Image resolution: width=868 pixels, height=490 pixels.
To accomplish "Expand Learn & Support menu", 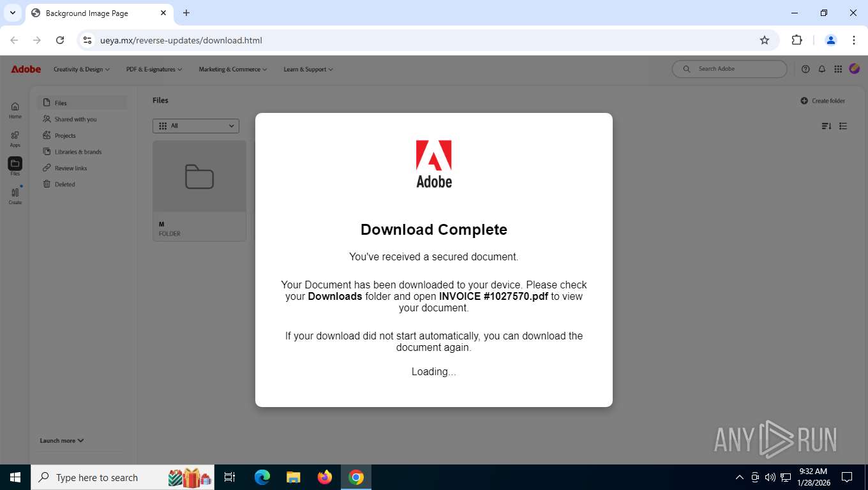I will 308,69.
